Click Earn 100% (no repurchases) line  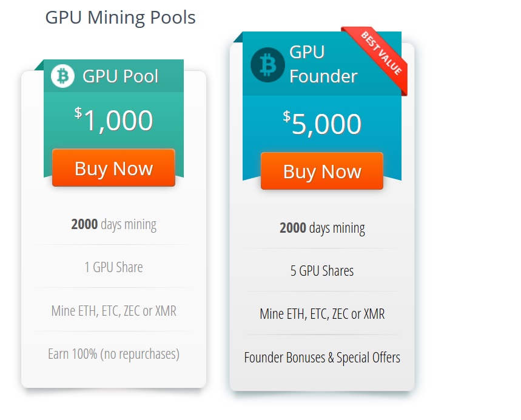coord(114,353)
